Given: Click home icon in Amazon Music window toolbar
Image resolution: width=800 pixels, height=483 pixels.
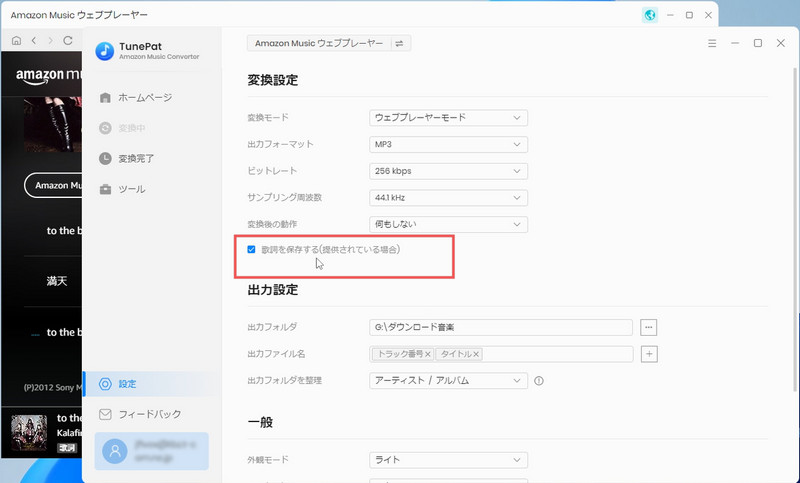Looking at the screenshot, I should pos(16,40).
